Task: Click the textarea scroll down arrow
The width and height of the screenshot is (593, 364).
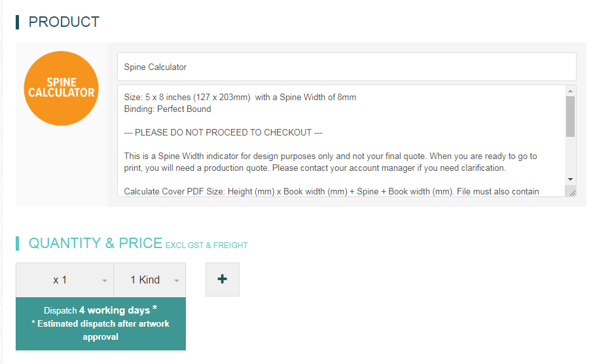Action: pyautogui.click(x=570, y=179)
